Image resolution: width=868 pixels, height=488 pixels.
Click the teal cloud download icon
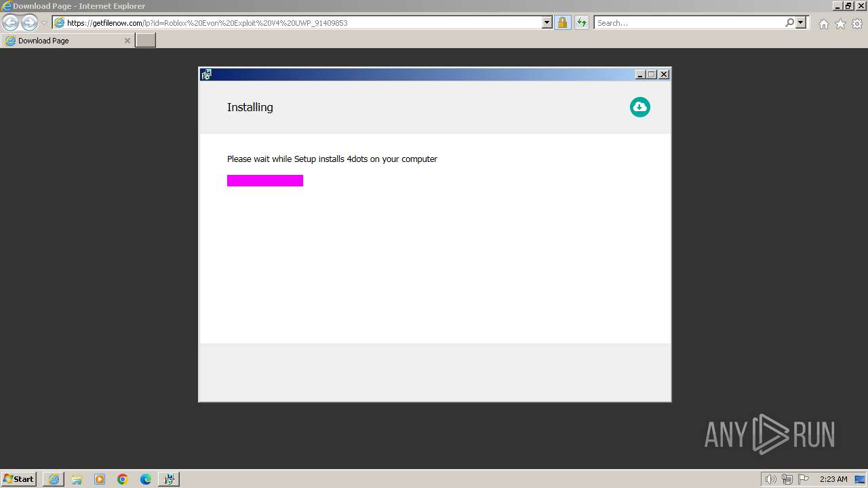click(x=639, y=107)
